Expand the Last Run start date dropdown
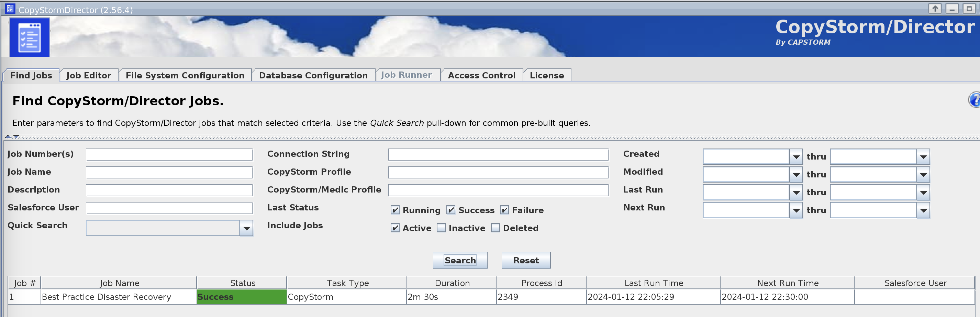The width and height of the screenshot is (980, 317). 796,192
